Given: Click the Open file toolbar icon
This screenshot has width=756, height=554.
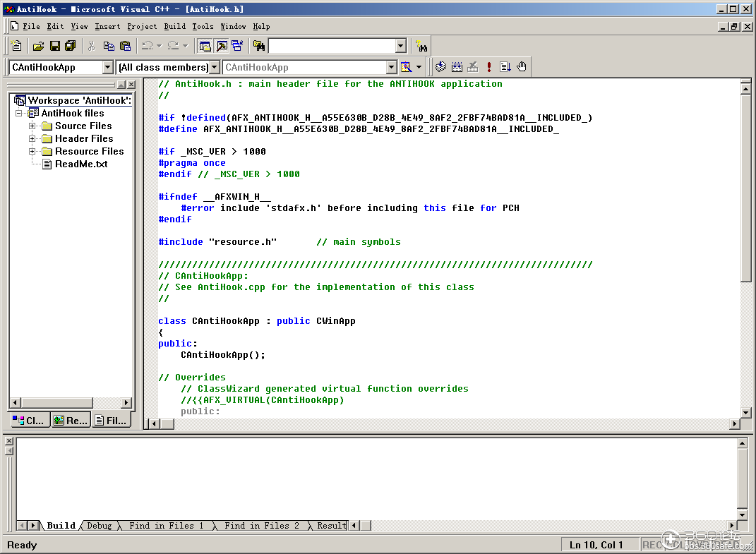Looking at the screenshot, I should pyautogui.click(x=38, y=46).
